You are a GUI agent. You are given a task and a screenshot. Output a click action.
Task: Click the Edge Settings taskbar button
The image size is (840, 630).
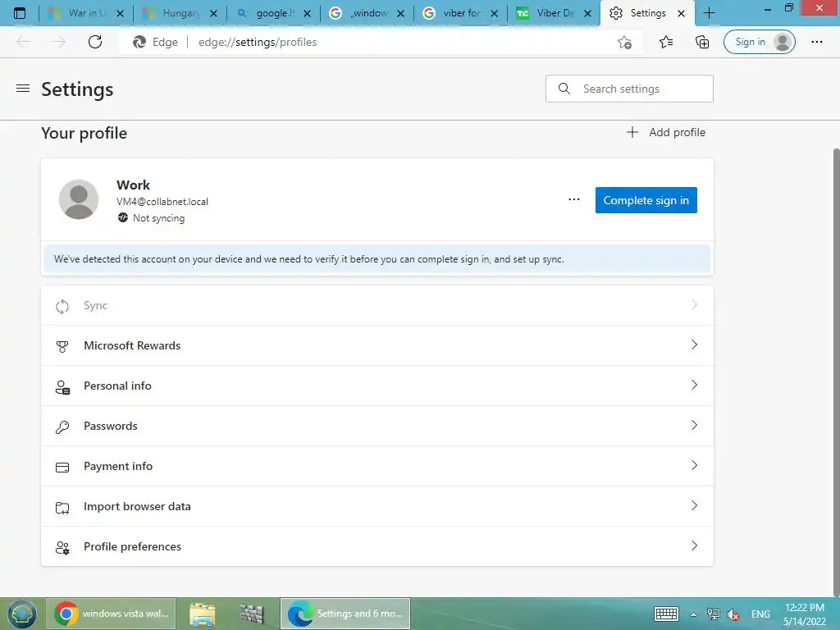(345, 614)
